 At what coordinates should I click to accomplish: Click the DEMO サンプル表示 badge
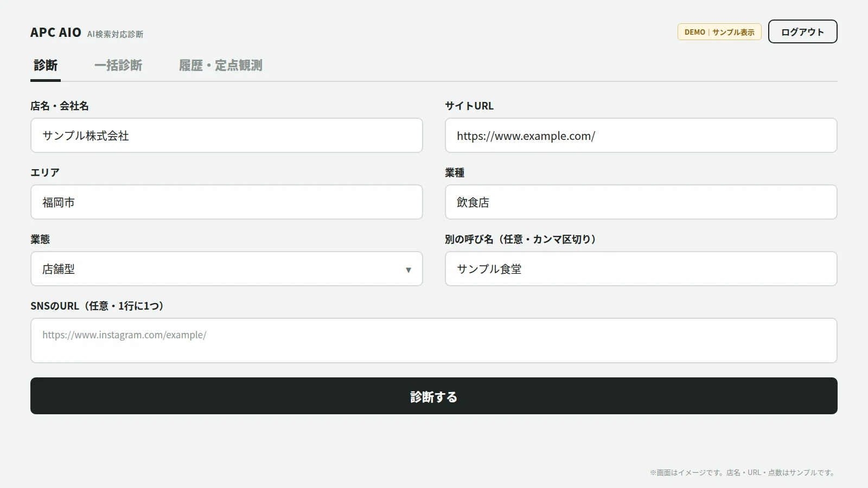(x=719, y=32)
